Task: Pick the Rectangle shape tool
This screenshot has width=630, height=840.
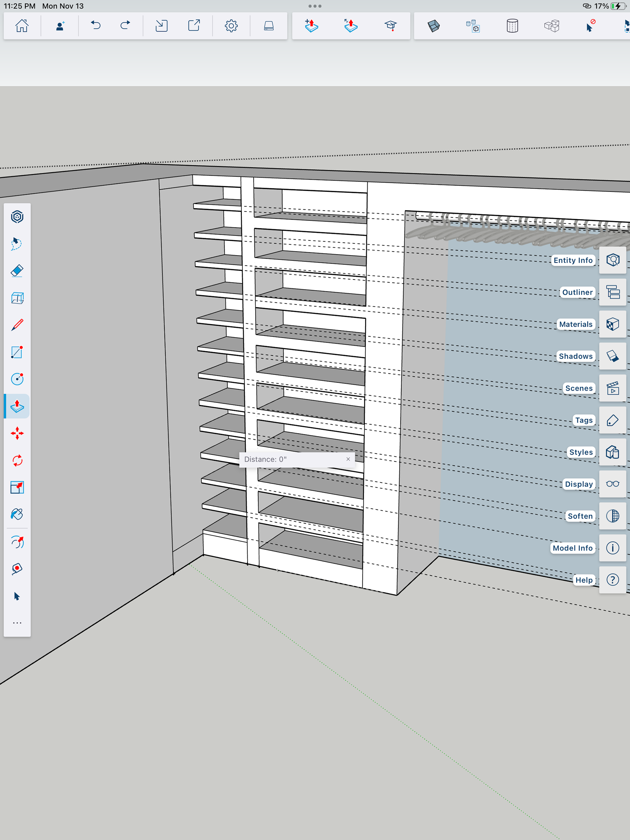Action: [x=17, y=352]
